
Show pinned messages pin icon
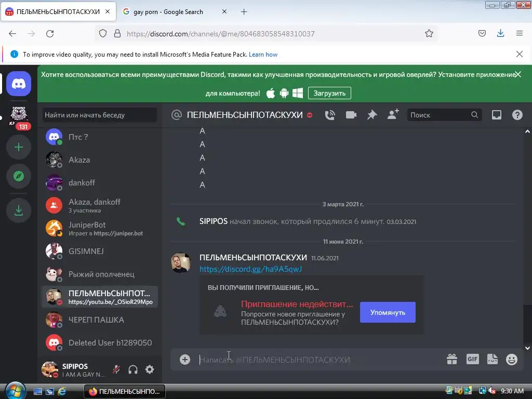pyautogui.click(x=372, y=115)
